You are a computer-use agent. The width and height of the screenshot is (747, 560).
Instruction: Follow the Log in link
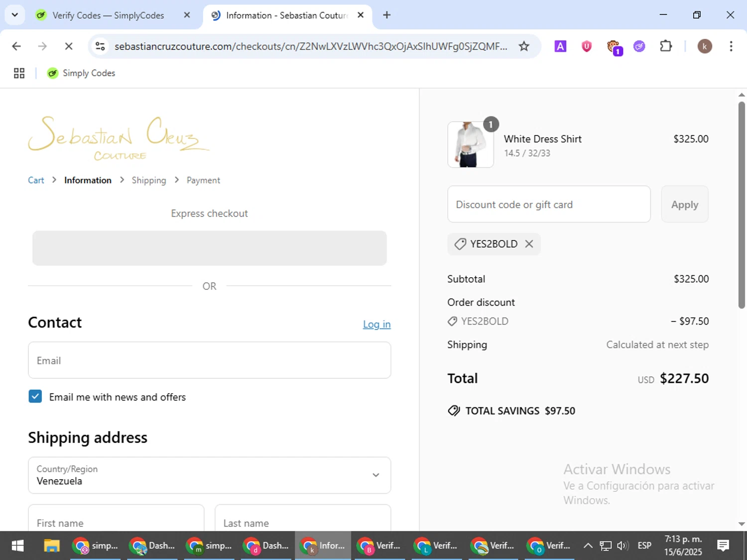[376, 324]
